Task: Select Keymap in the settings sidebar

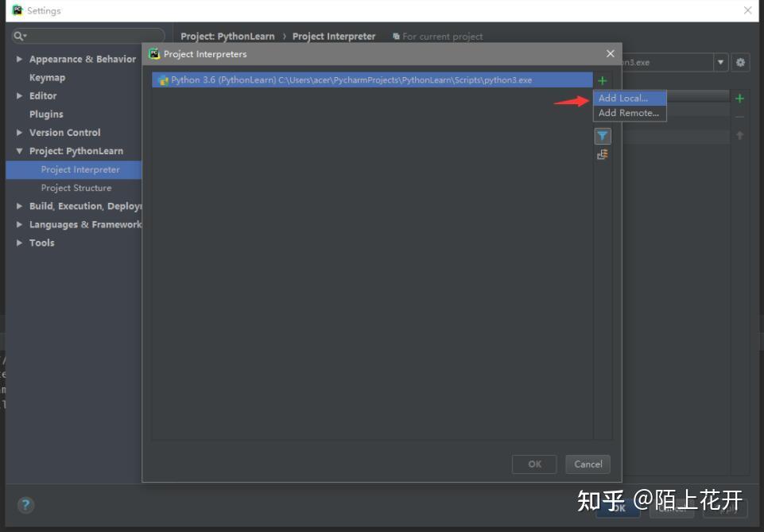Action: point(47,77)
